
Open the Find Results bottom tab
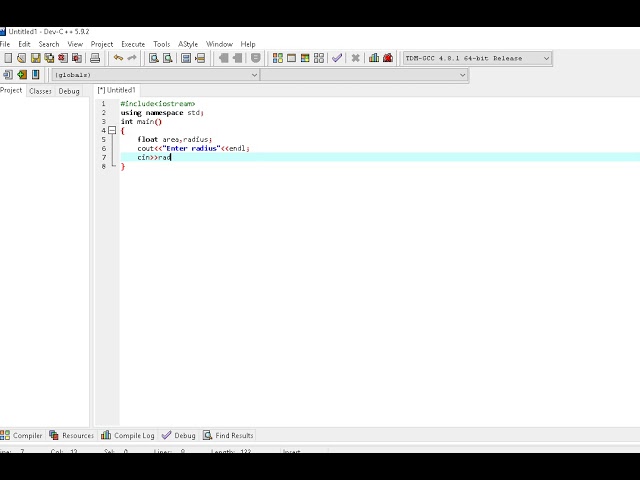point(228,436)
